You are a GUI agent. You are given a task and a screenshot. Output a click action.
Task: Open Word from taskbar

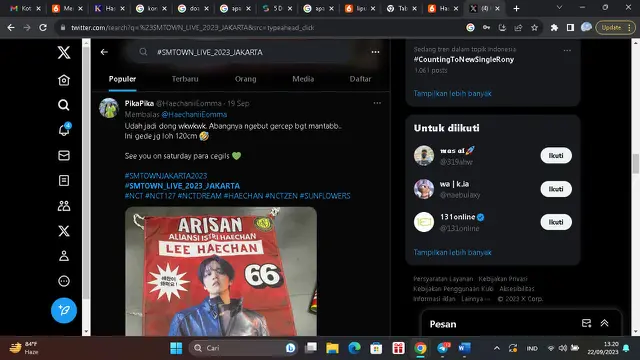[x=464, y=348]
